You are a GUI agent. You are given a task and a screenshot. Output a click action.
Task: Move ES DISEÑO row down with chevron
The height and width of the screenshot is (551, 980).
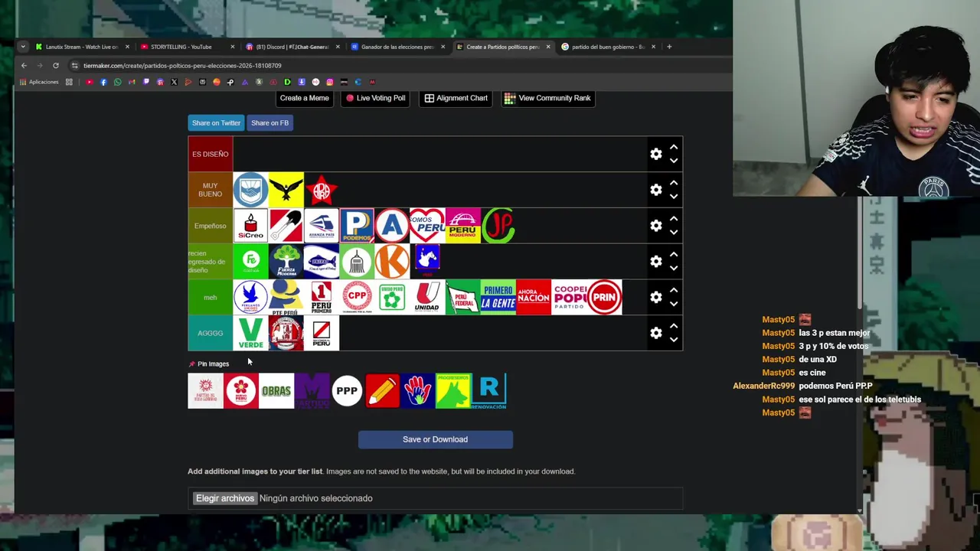coord(674,161)
